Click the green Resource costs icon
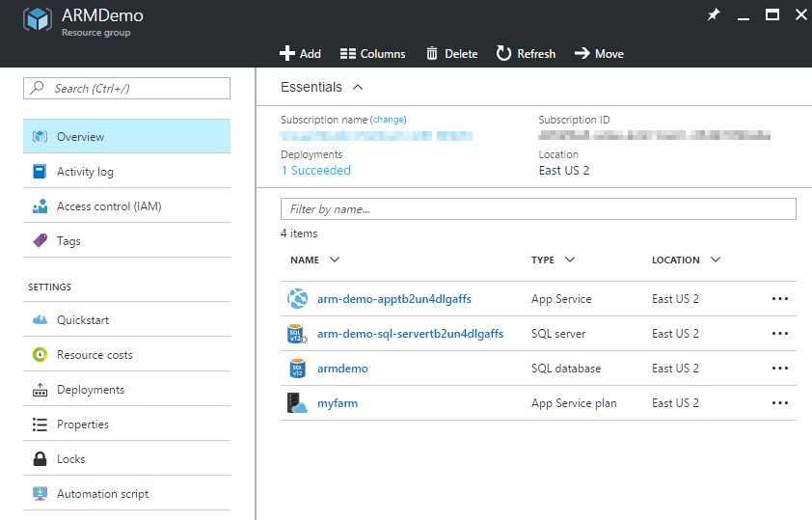 40,354
